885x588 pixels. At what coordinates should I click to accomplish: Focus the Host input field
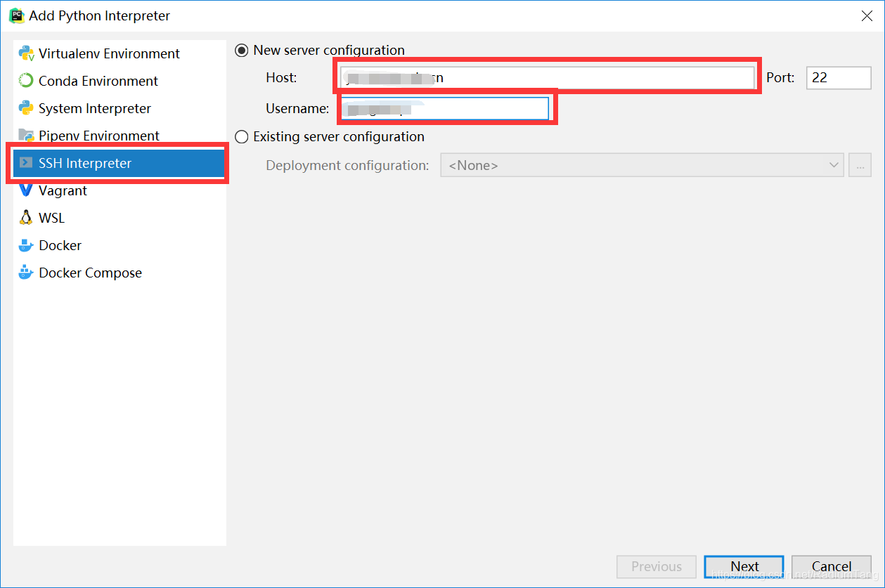coord(547,78)
